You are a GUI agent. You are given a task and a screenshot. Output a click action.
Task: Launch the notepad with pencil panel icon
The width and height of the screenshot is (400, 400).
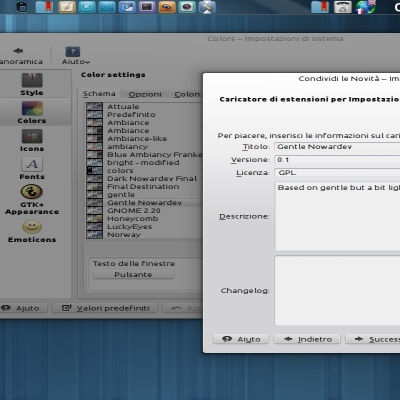[x=67, y=7]
